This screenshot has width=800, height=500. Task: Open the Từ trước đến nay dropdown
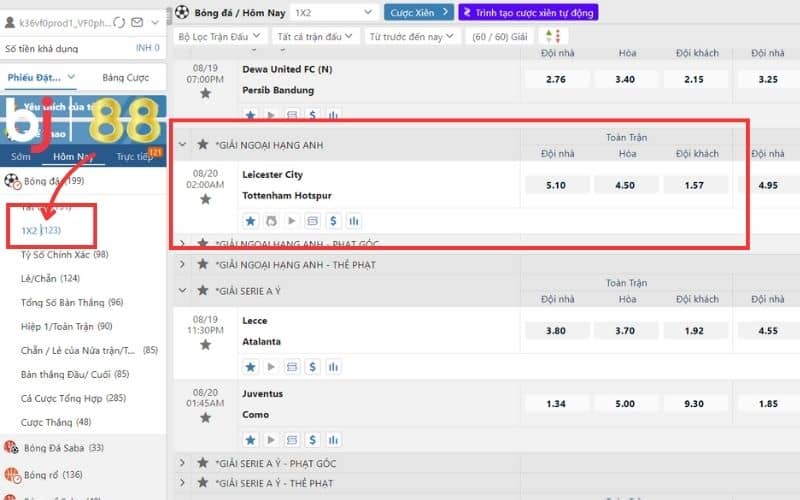pyautogui.click(x=411, y=36)
